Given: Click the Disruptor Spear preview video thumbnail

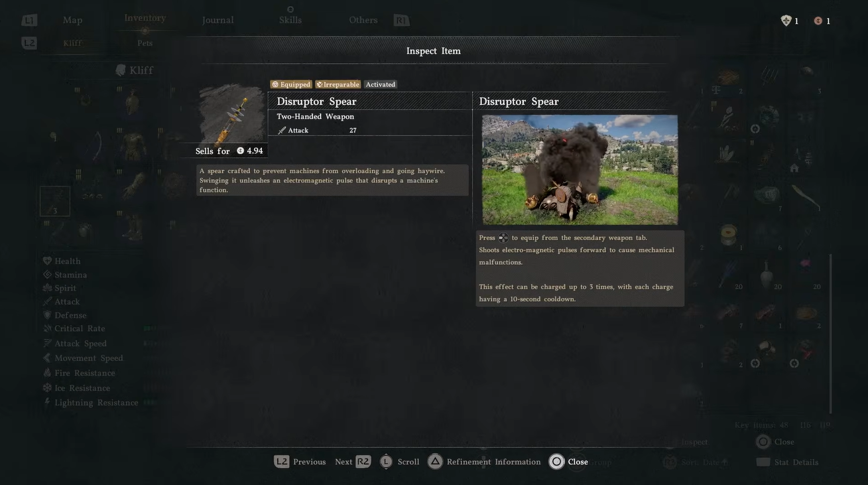Looking at the screenshot, I should pos(580,170).
